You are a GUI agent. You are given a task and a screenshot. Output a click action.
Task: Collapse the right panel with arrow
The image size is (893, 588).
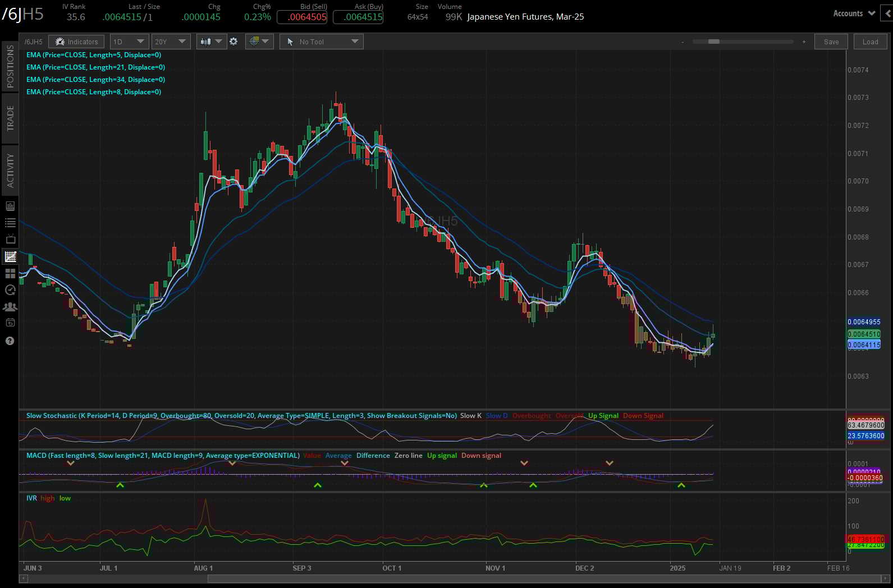point(887,13)
